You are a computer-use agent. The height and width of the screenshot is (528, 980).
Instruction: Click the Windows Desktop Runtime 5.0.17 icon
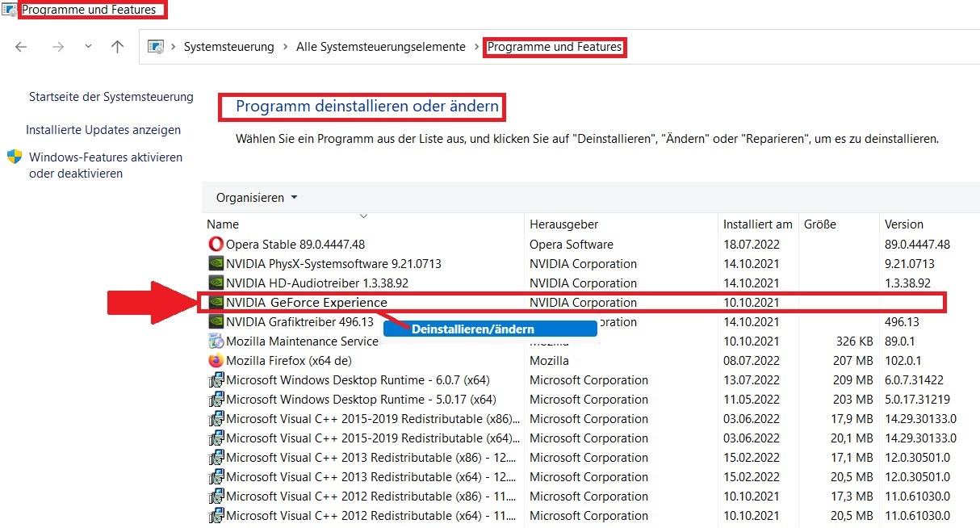pyautogui.click(x=216, y=399)
